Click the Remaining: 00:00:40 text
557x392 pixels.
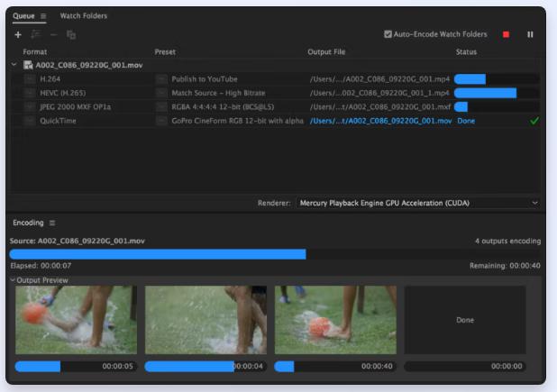point(505,266)
